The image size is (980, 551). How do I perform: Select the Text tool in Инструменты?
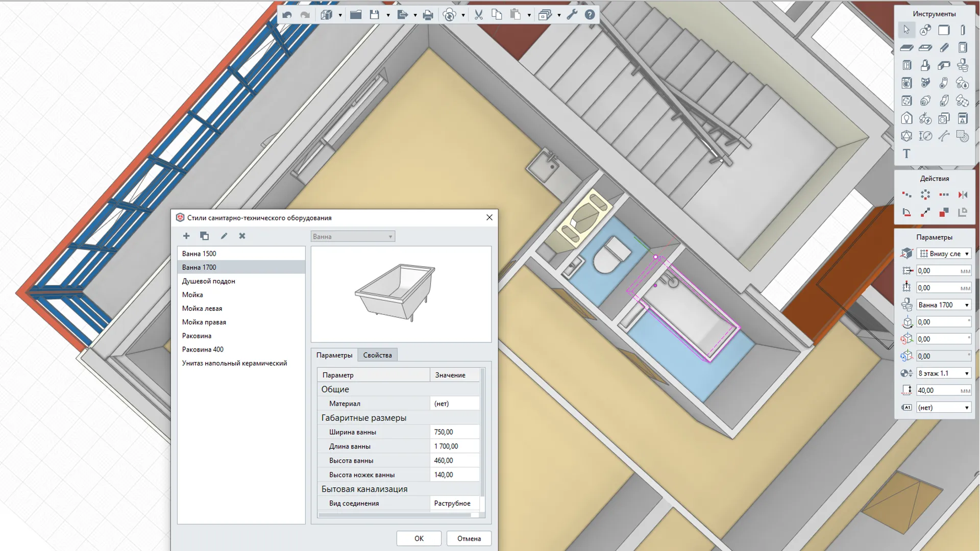(x=906, y=154)
